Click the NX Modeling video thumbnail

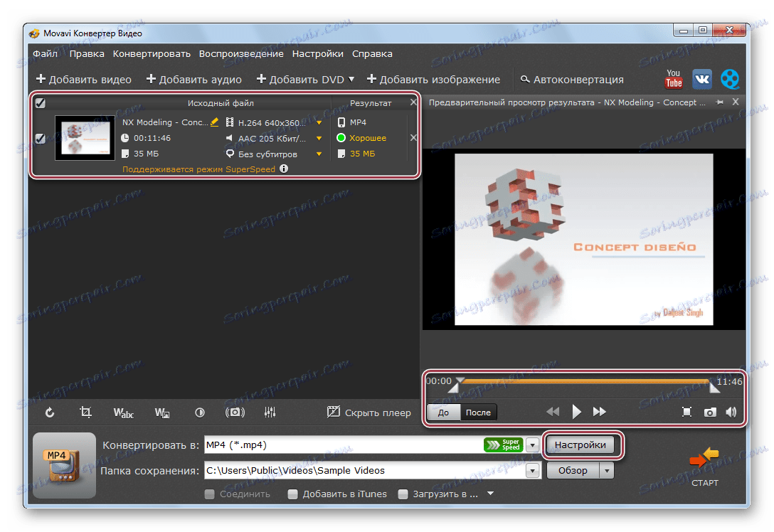[84, 137]
